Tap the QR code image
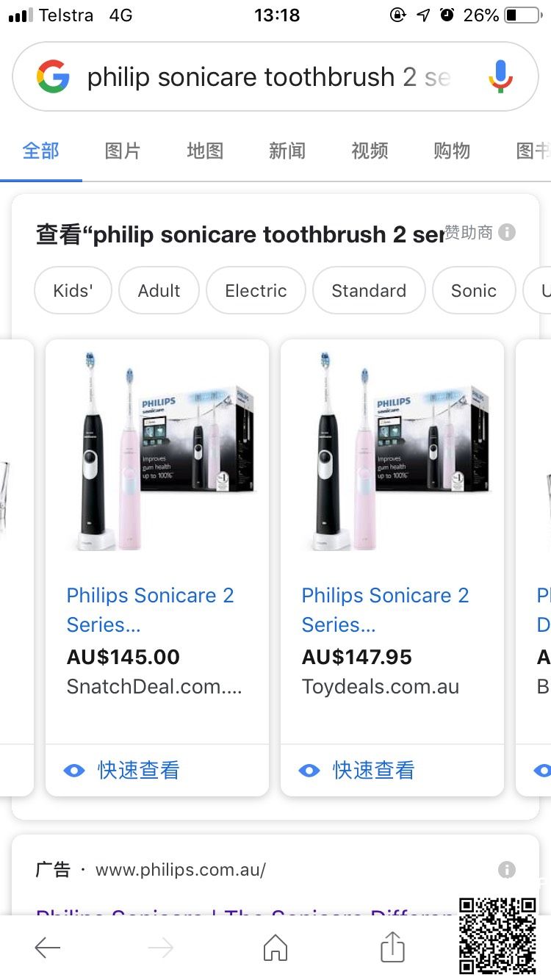Viewport: 551px width, 980px height. pos(497,935)
